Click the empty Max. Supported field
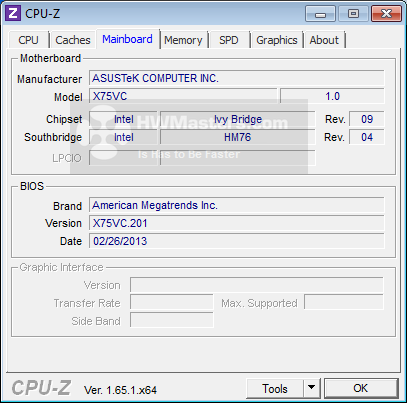 [x=344, y=303]
